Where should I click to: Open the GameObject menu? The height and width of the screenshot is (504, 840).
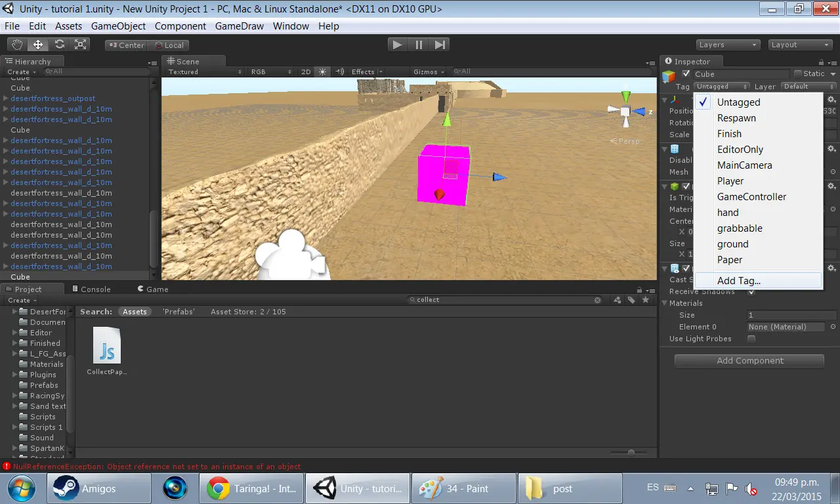click(118, 26)
